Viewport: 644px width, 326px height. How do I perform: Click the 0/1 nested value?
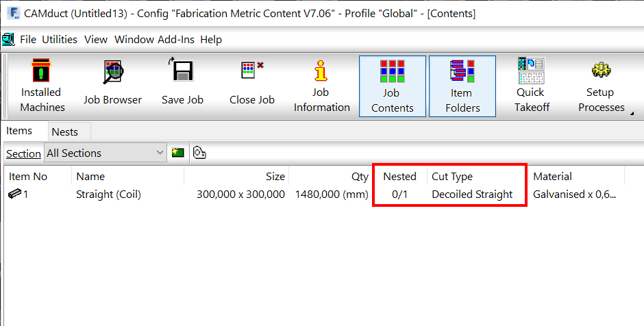click(399, 195)
